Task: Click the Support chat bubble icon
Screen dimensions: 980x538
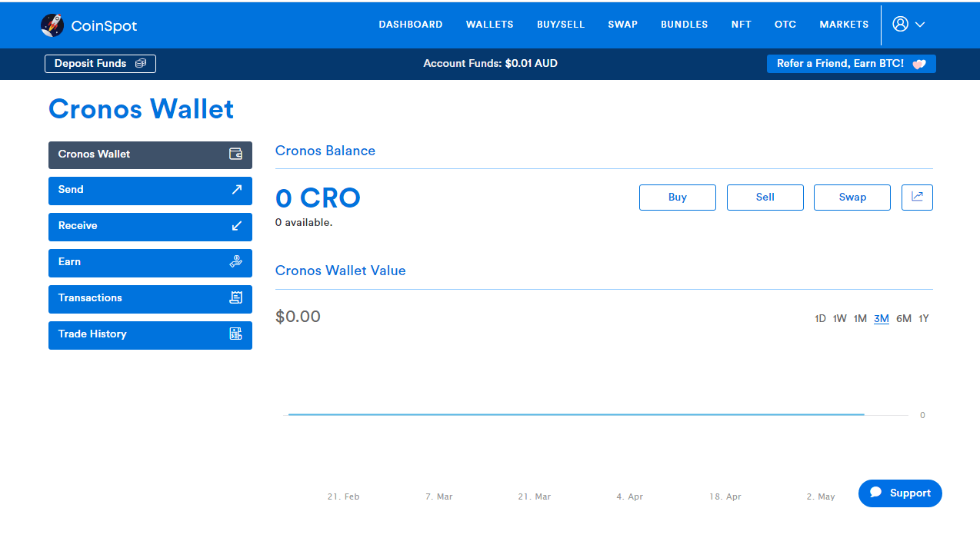Action: 877,493
